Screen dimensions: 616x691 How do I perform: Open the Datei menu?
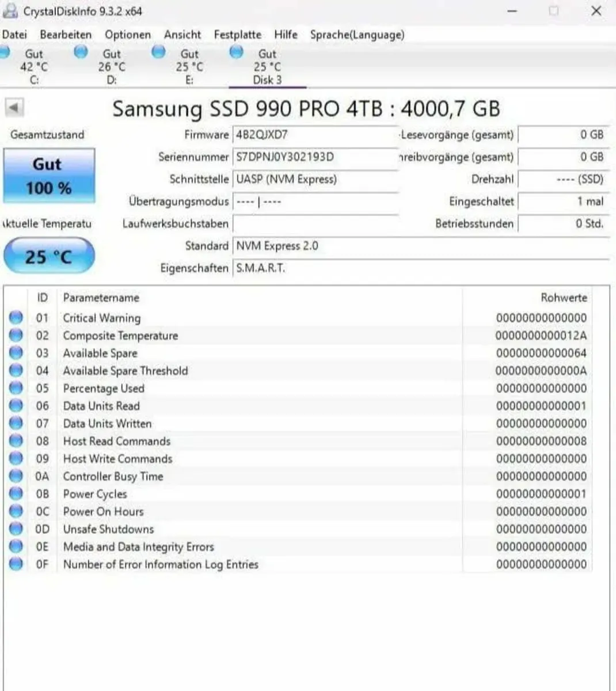(14, 35)
